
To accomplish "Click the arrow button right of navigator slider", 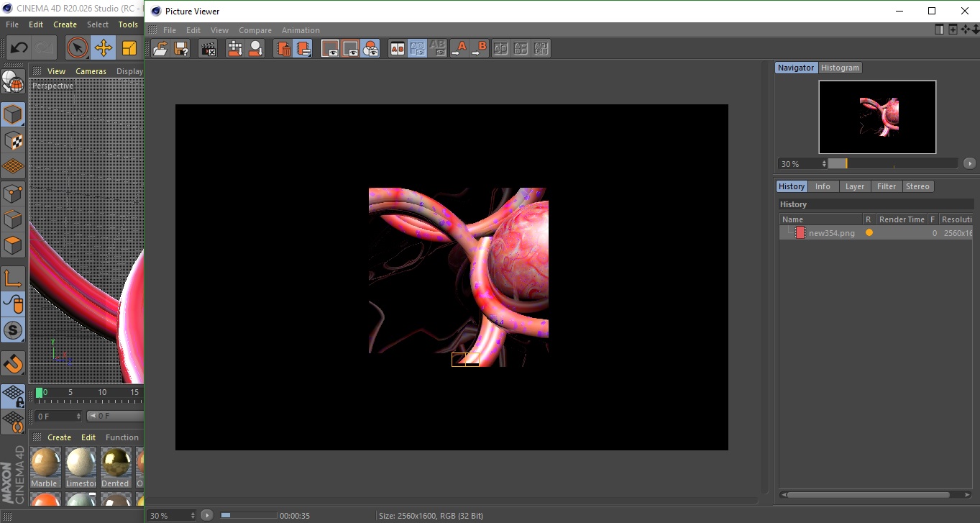I will click(x=969, y=164).
